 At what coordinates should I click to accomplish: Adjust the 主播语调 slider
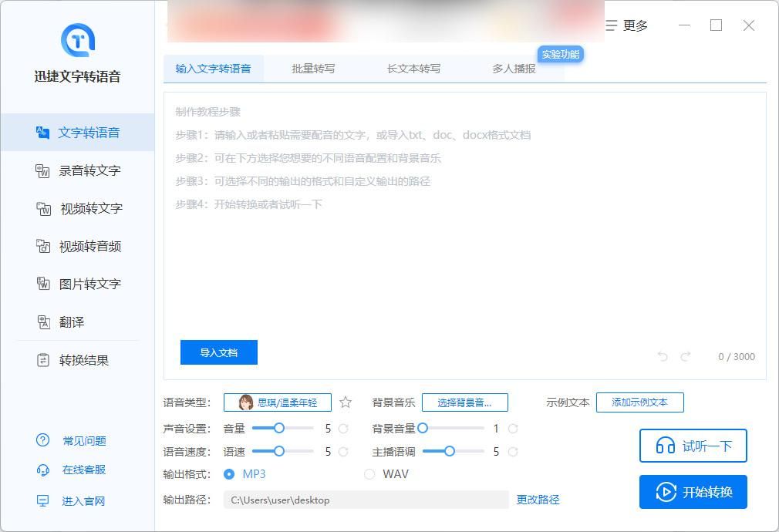453,451
